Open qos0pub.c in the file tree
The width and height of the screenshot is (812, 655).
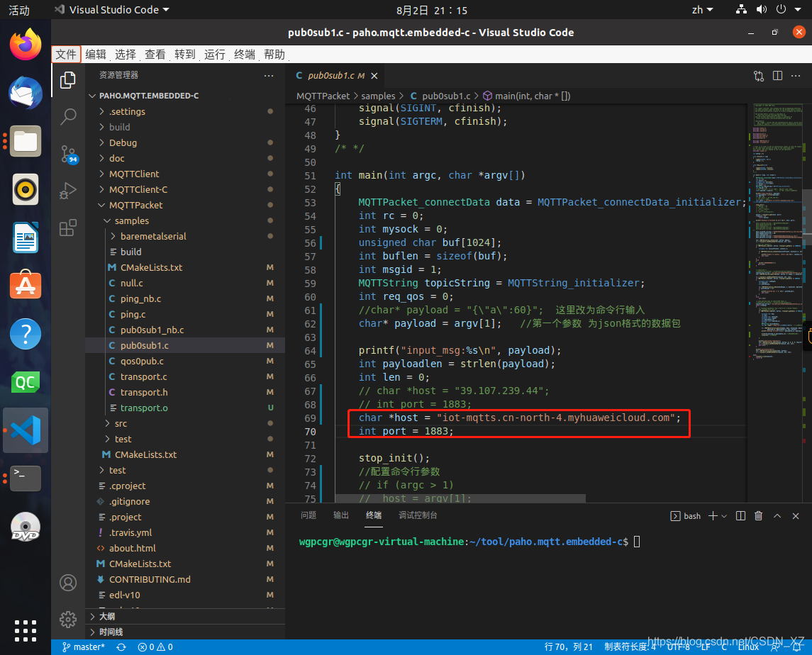[185, 361]
